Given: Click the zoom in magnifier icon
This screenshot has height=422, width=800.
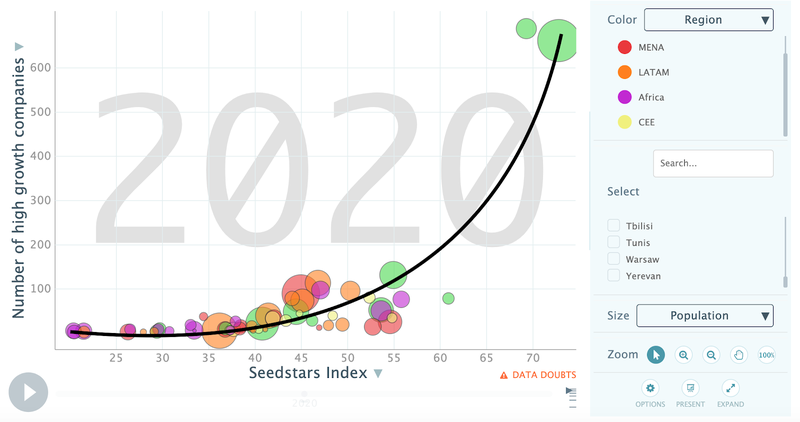Looking at the screenshot, I should tap(684, 355).
